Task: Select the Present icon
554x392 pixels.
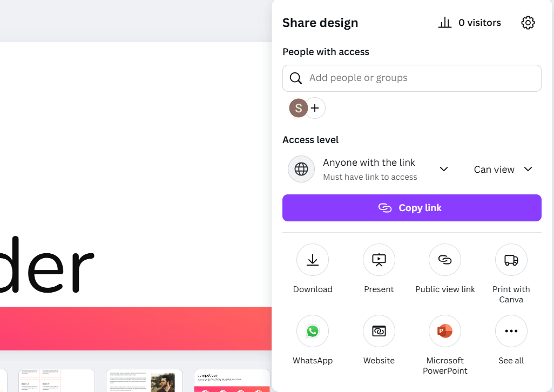Action: click(x=379, y=260)
